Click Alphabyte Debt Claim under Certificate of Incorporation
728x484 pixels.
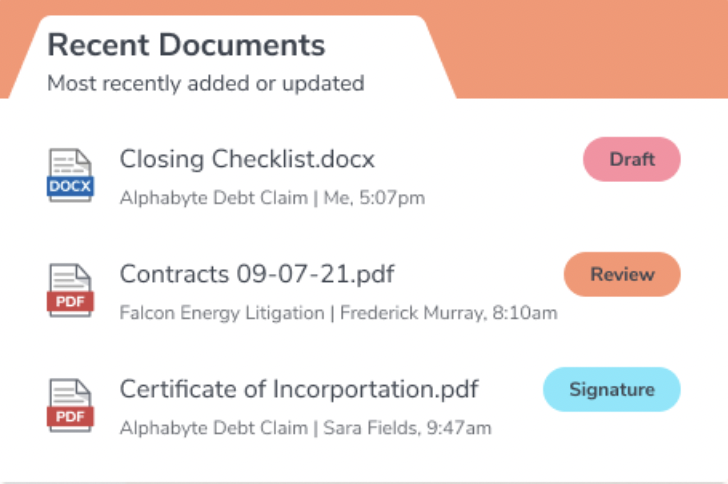pyautogui.click(x=213, y=428)
